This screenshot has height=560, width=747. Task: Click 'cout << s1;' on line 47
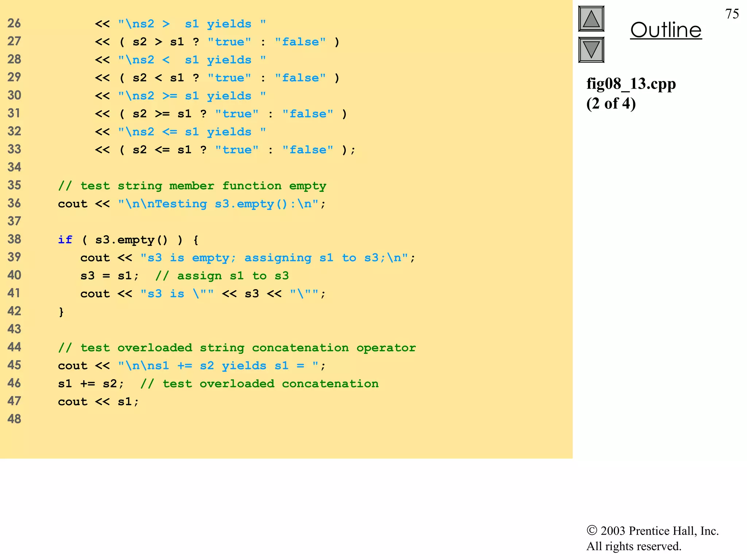coord(98,401)
